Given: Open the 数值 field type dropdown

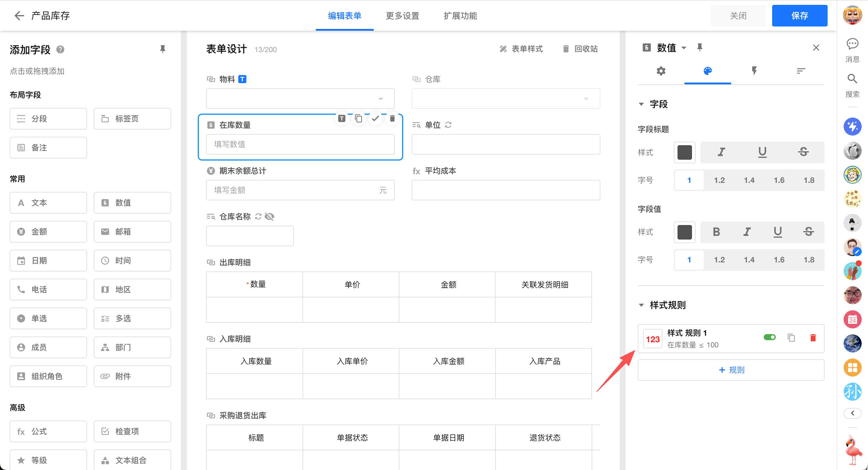Looking at the screenshot, I should coord(684,48).
